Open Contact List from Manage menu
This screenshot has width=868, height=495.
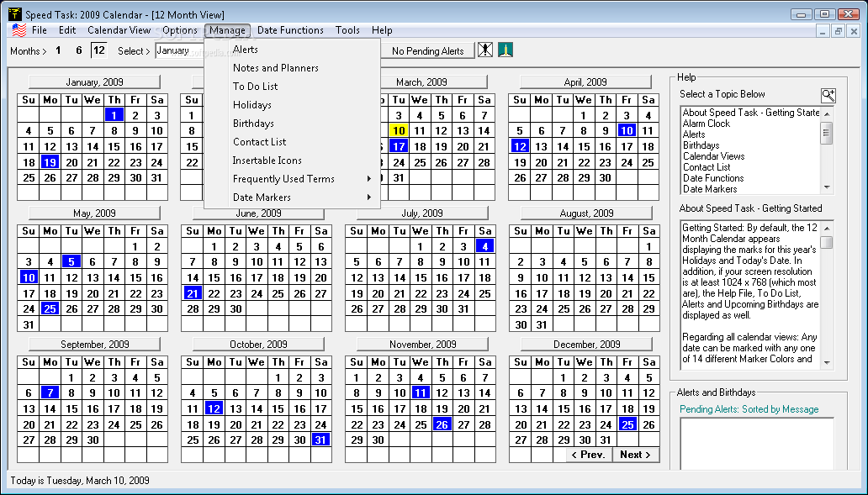pos(293,141)
